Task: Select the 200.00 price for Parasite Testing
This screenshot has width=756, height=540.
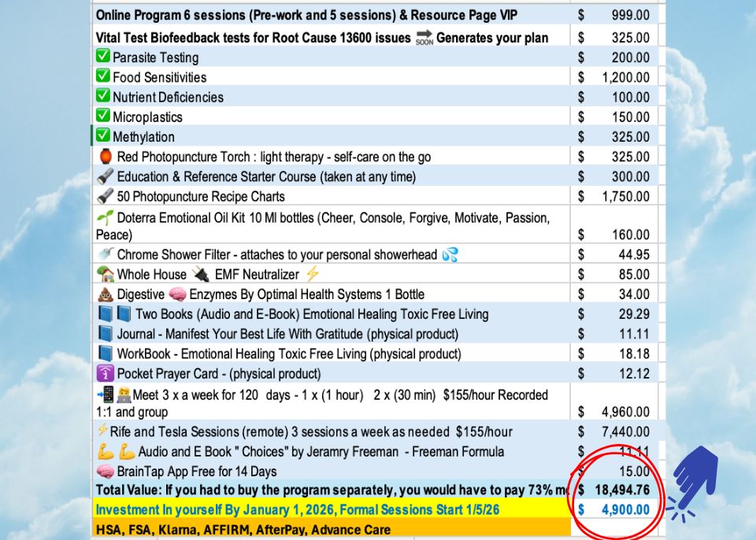Action: tap(630, 57)
